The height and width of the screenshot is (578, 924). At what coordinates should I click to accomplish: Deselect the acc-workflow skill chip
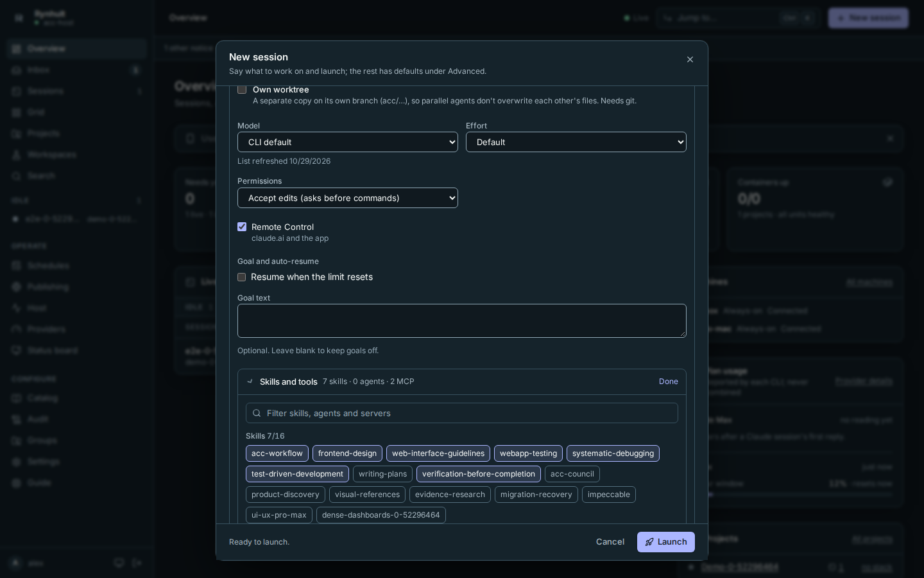(x=277, y=453)
